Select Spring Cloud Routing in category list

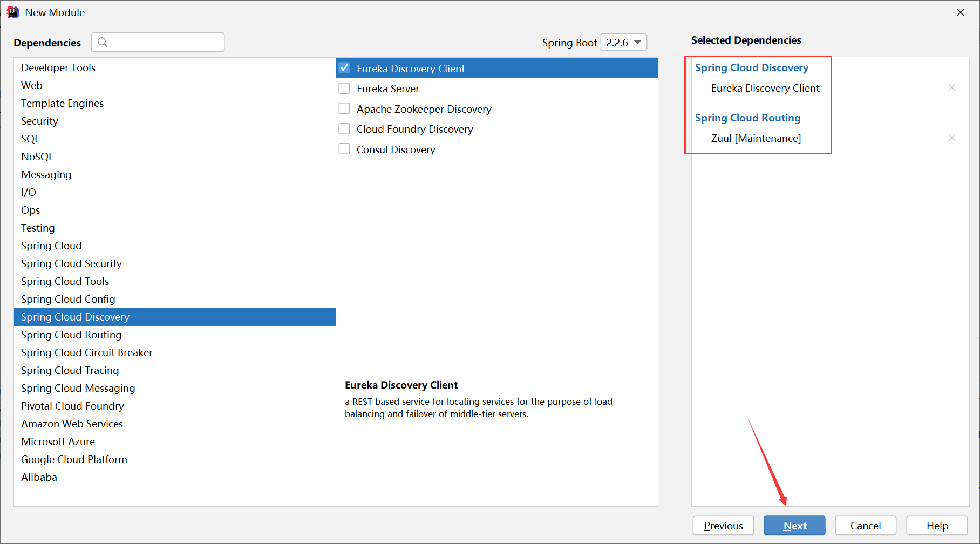tap(175, 335)
